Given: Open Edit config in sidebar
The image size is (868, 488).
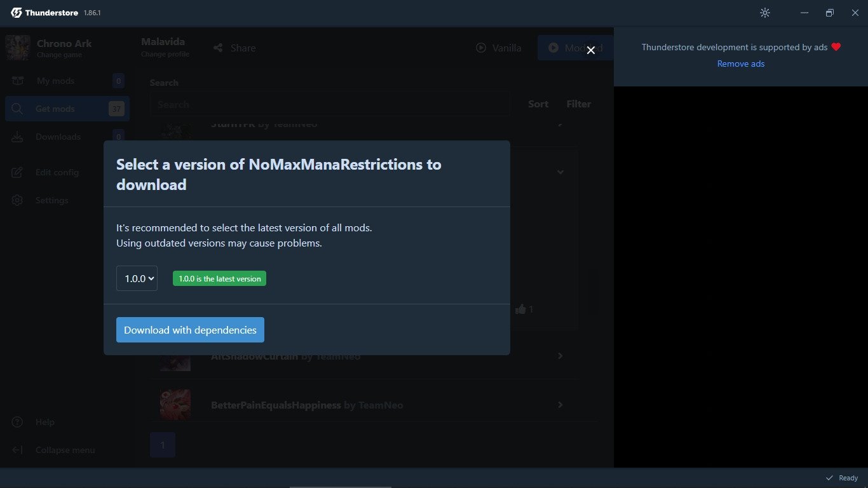Looking at the screenshot, I should pos(67,172).
